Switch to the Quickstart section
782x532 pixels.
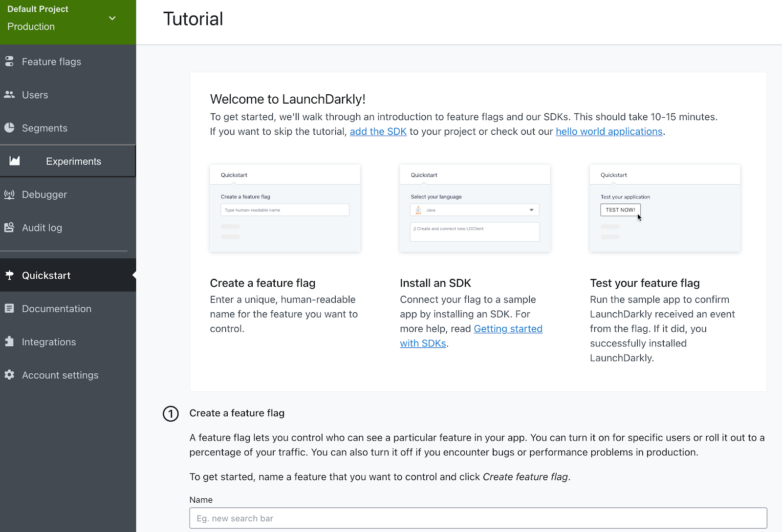point(46,275)
